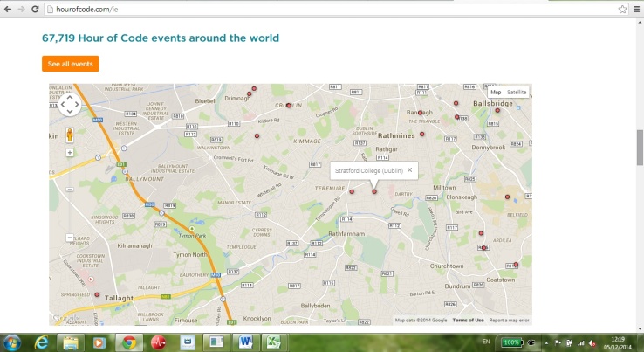Click the 'Stratford College (Dublin)' popup text

(x=369, y=170)
